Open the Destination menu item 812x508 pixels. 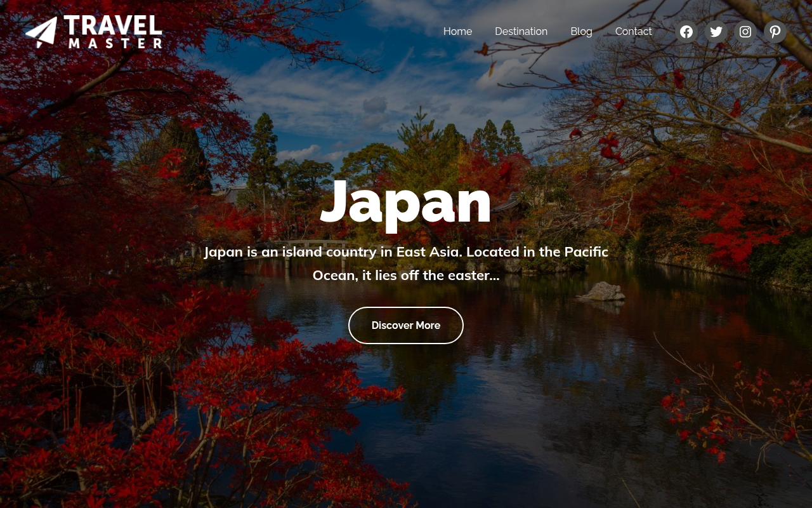[521, 32]
